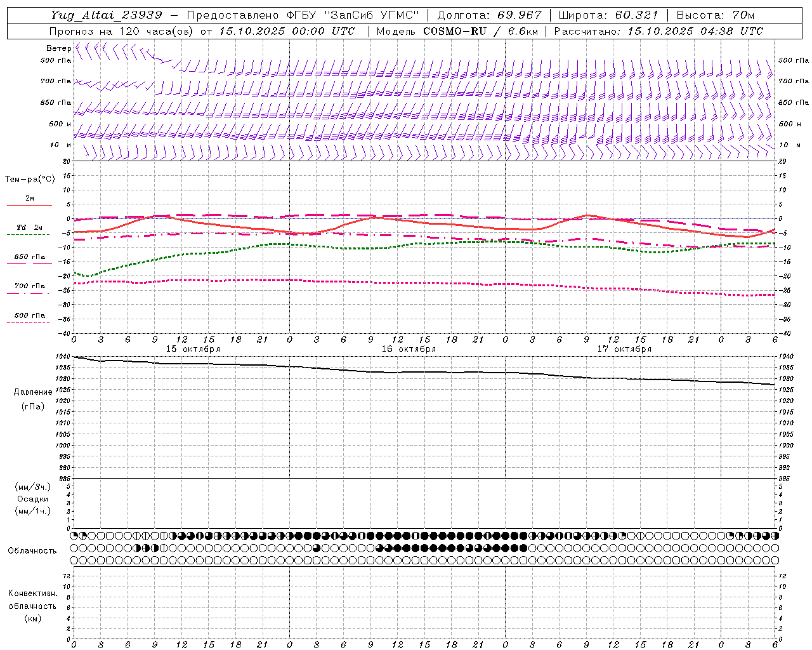
Task: Click the 'Долгота: 69.967' longitude value
Action: click(x=489, y=15)
